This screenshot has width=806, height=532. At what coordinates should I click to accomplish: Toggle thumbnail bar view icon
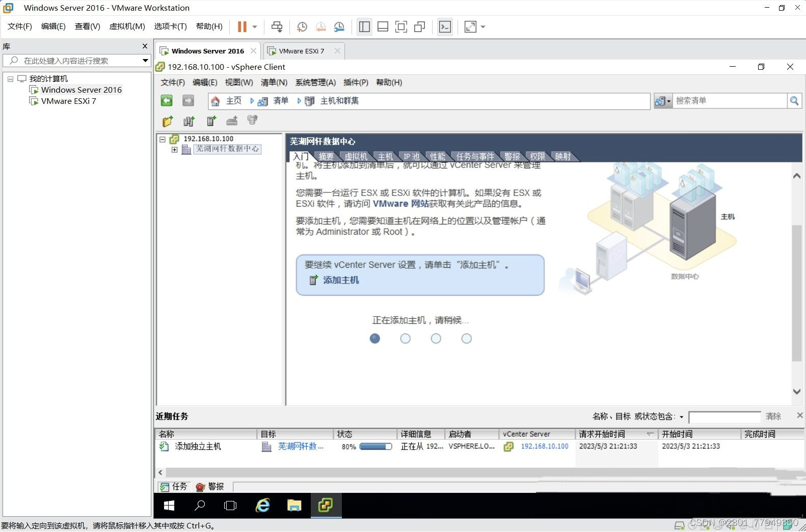383,26
